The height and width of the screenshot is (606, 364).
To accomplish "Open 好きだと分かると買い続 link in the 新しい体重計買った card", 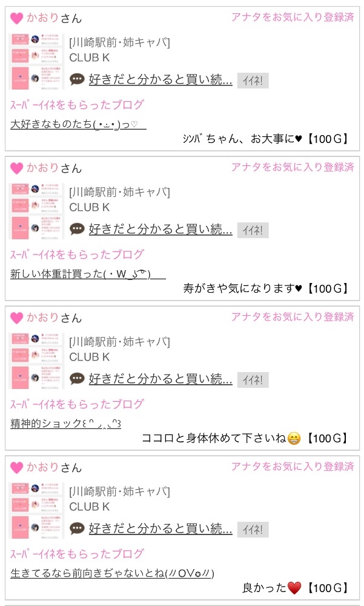I will 160,229.
